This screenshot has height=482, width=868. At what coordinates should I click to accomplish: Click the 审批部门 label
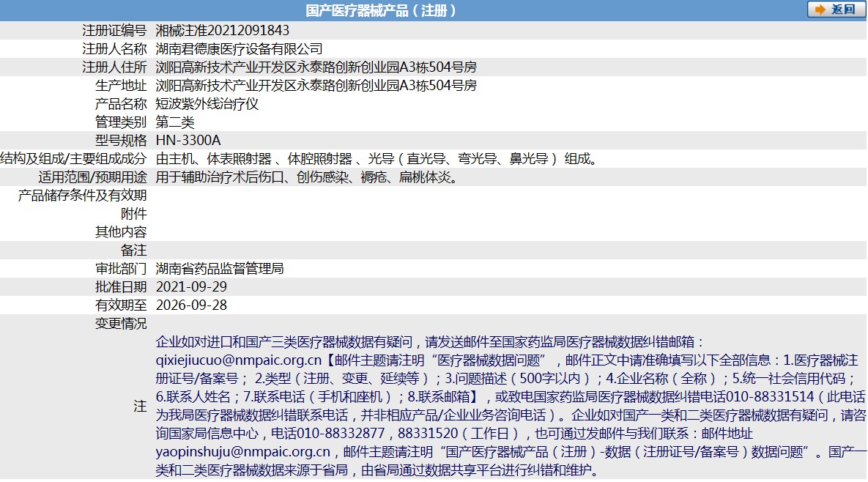(x=121, y=268)
